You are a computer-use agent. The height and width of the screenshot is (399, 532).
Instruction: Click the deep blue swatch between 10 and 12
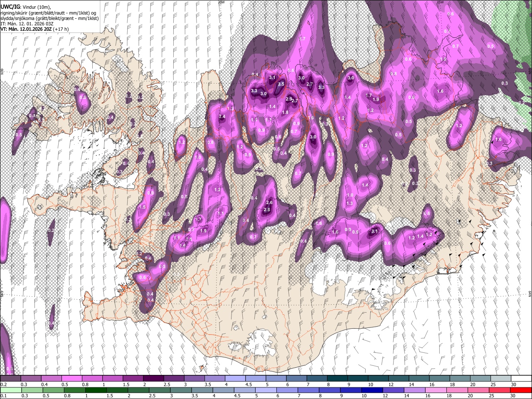click(373, 390)
